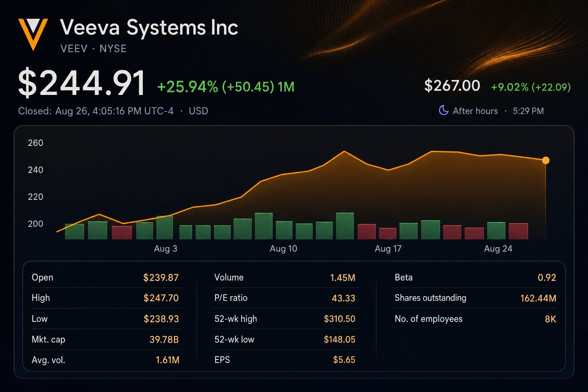Click the 52-wk low row label
Screen dimensions: 588x392
coord(234,340)
